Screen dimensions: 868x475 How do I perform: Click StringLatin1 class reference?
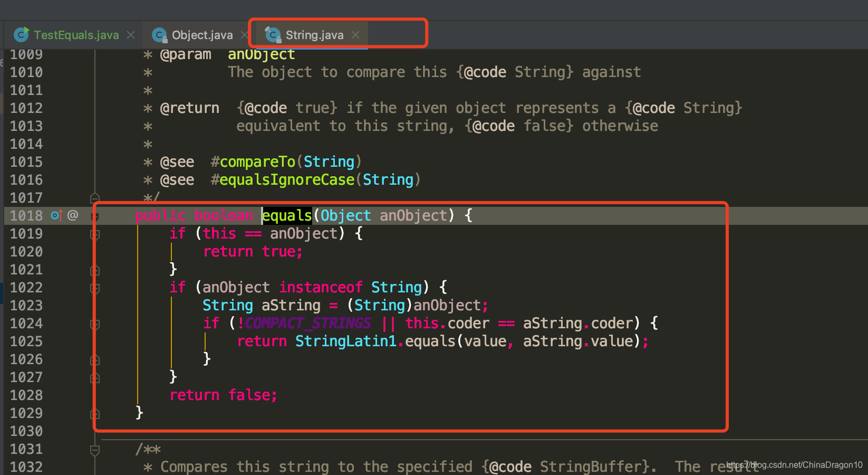[x=345, y=341]
